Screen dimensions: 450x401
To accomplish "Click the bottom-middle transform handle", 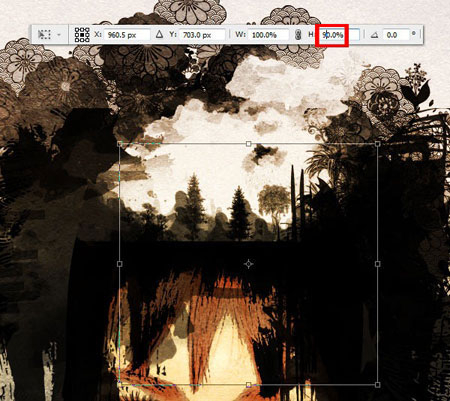I will click(x=248, y=385).
